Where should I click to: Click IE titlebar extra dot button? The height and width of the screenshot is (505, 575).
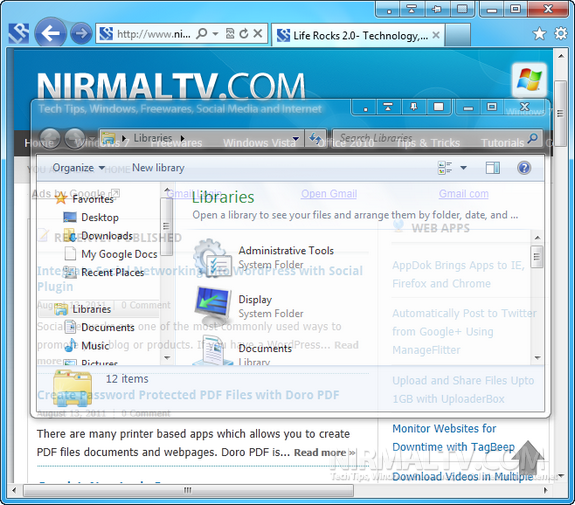(x=388, y=10)
